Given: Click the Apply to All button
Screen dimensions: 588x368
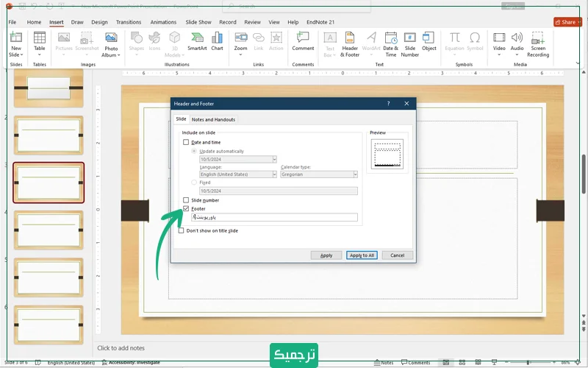Looking at the screenshot, I should (362, 255).
